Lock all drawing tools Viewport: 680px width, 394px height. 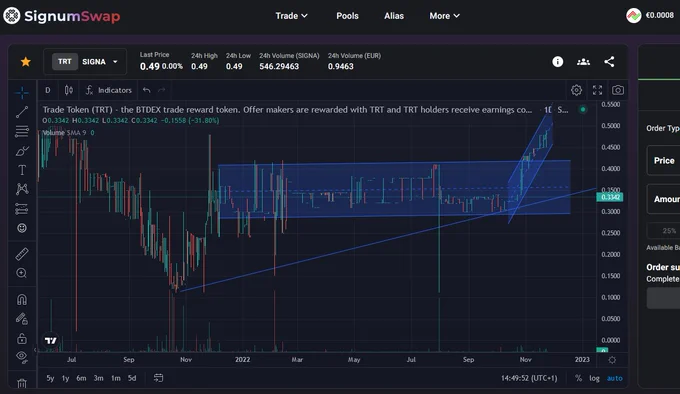click(x=22, y=338)
